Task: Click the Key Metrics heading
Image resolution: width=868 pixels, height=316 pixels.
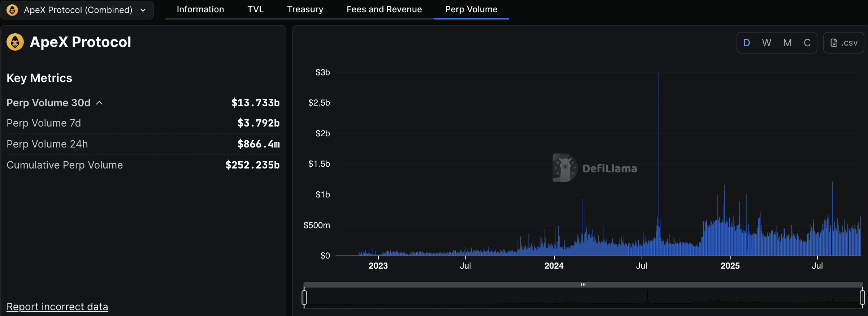Action: click(39, 78)
